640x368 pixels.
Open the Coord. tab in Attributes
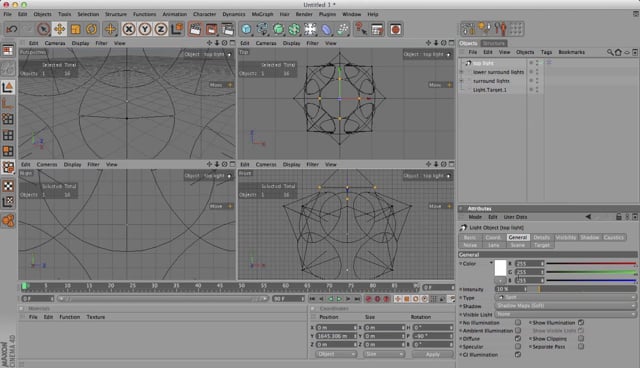tap(493, 237)
